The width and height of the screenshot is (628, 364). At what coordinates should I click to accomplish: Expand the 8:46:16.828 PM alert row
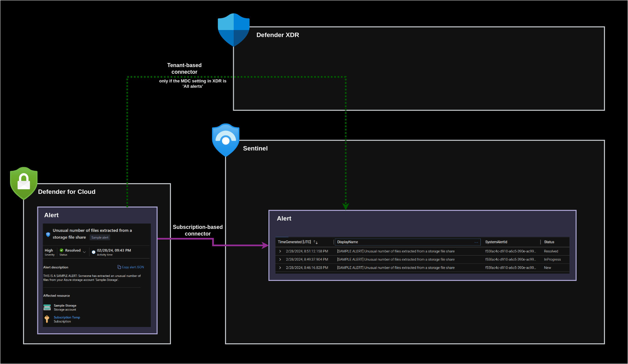point(280,268)
